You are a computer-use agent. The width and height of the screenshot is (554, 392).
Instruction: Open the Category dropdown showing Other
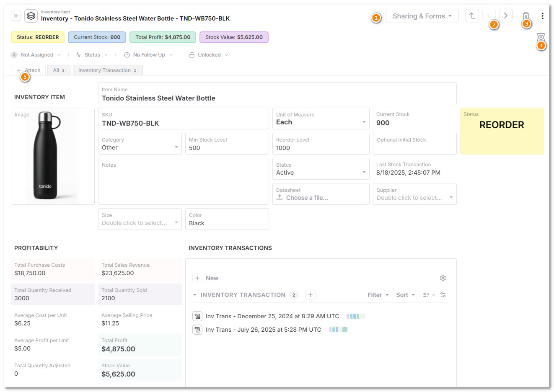point(140,144)
